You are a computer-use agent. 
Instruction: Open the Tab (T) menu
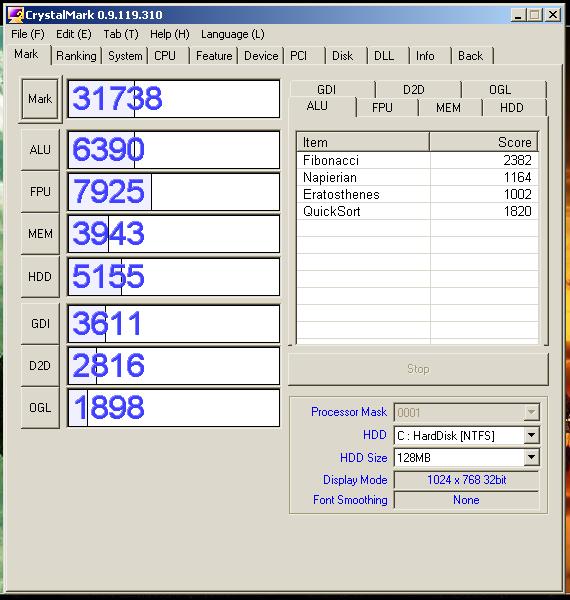[x=121, y=34]
